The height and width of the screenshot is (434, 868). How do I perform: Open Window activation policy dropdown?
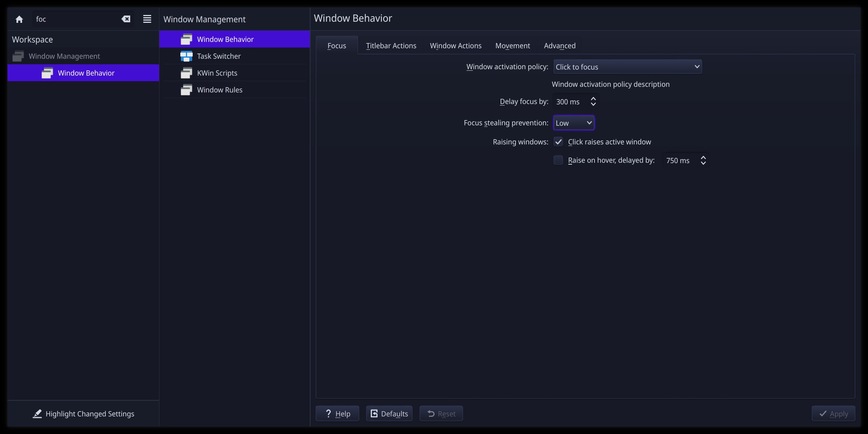tap(627, 67)
